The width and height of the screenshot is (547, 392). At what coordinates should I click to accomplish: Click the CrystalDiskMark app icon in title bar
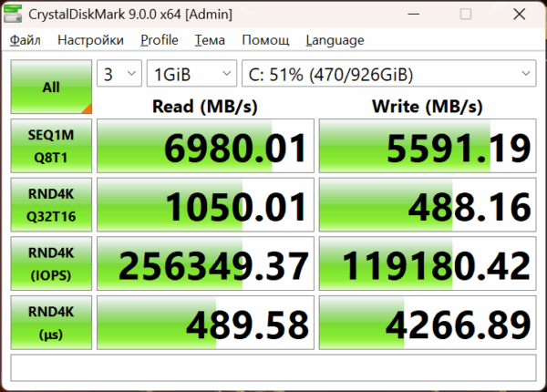[13, 14]
